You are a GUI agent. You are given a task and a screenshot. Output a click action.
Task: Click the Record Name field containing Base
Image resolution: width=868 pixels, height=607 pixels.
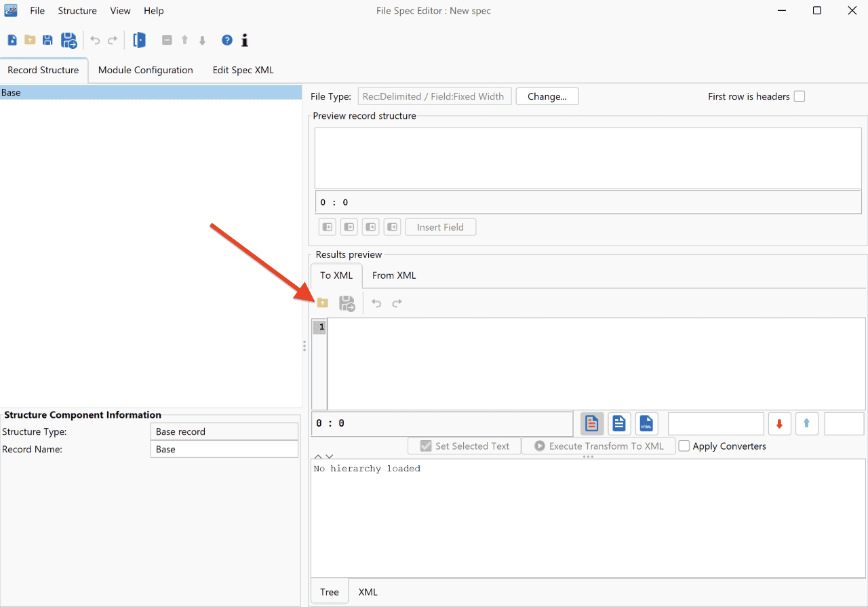[x=224, y=449]
